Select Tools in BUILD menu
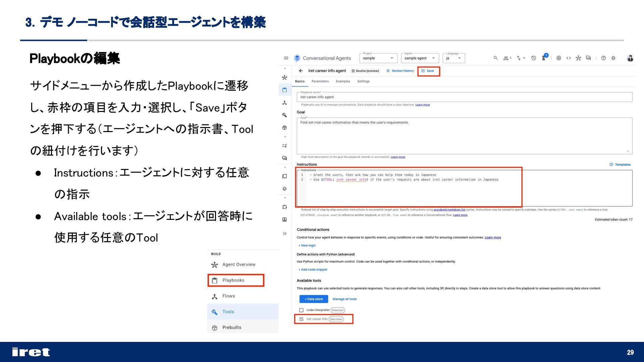 [243, 312]
